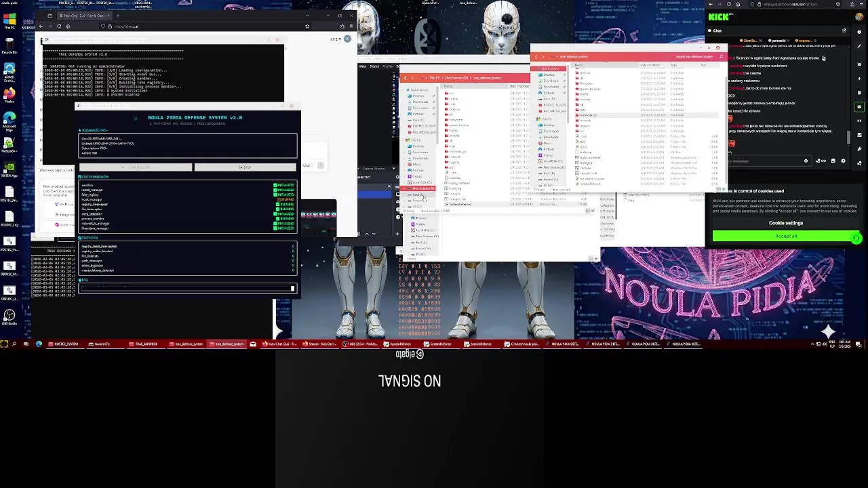Open Docks menu in OBS
Screen dimensions: 868x488
(374, 66)
